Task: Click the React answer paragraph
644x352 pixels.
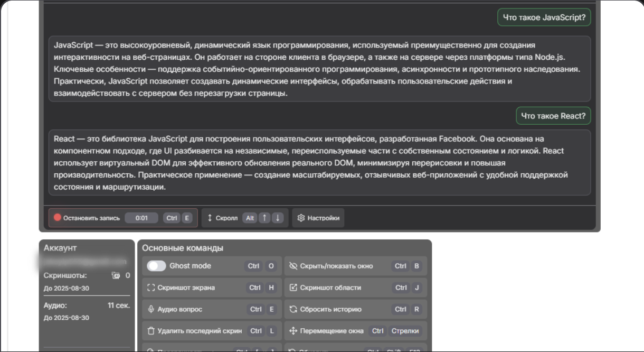Action: pyautogui.click(x=320, y=163)
